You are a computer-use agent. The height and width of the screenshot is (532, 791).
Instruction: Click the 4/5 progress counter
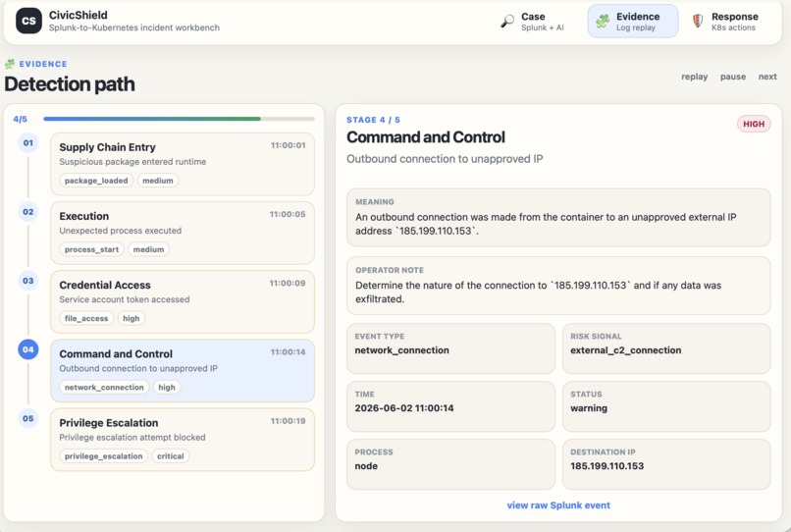(21, 119)
